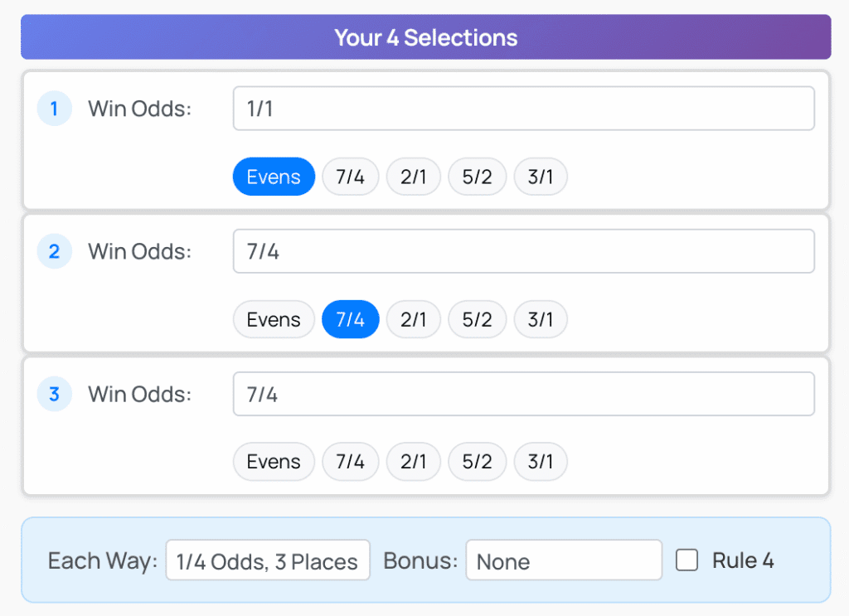The width and height of the screenshot is (849, 616).
Task: Click the number 1 selection badge
Action: pos(55,109)
